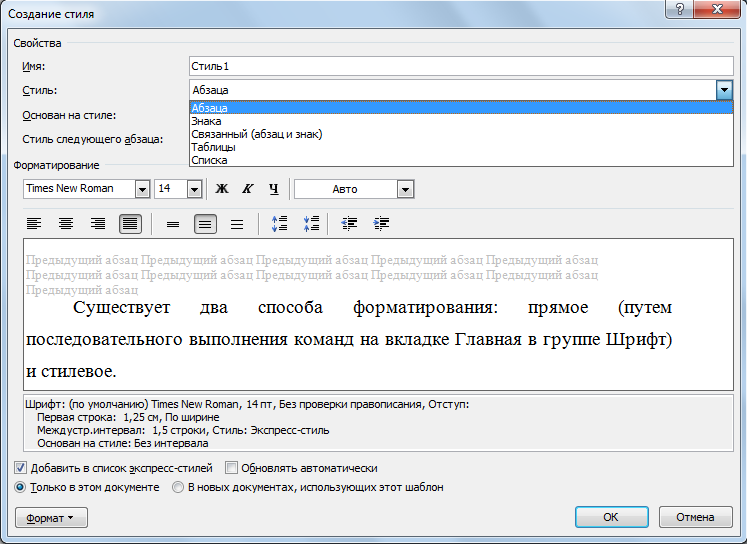Choose Абзаца in style type list
The image size is (747, 544).
461,108
